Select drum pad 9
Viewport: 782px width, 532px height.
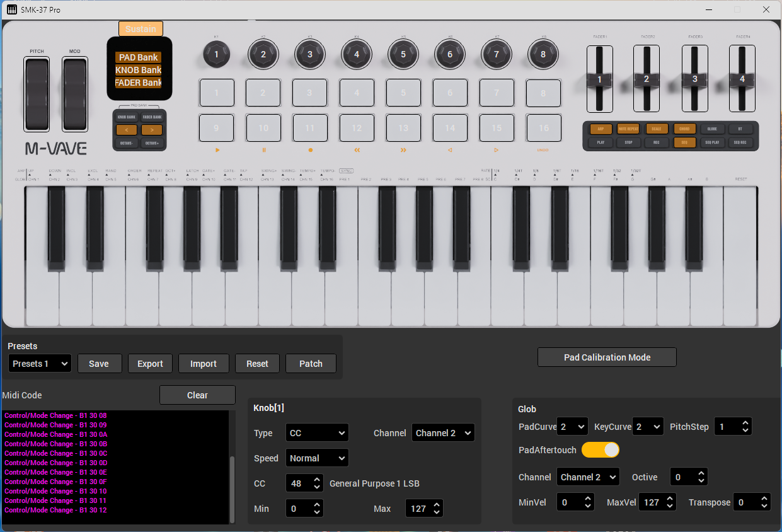pos(217,128)
